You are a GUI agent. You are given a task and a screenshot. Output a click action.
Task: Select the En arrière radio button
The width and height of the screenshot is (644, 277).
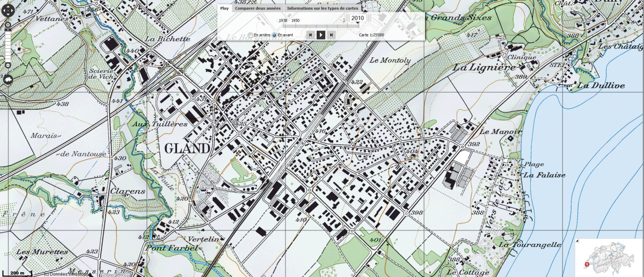pos(250,35)
